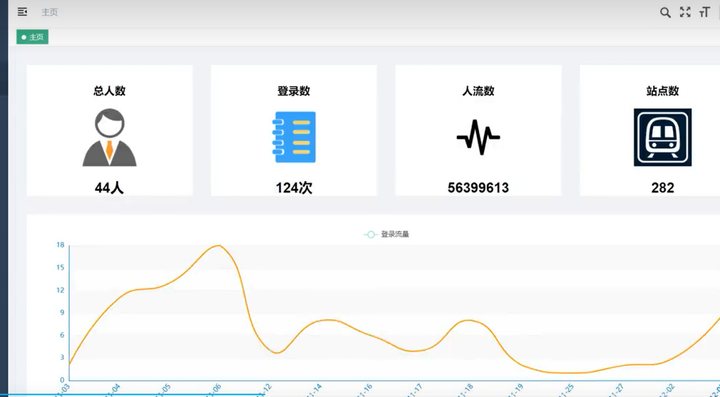Viewport: 720px width, 397px height.
Task: Click the businessman avatar icon under 总人数
Action: pos(109,137)
